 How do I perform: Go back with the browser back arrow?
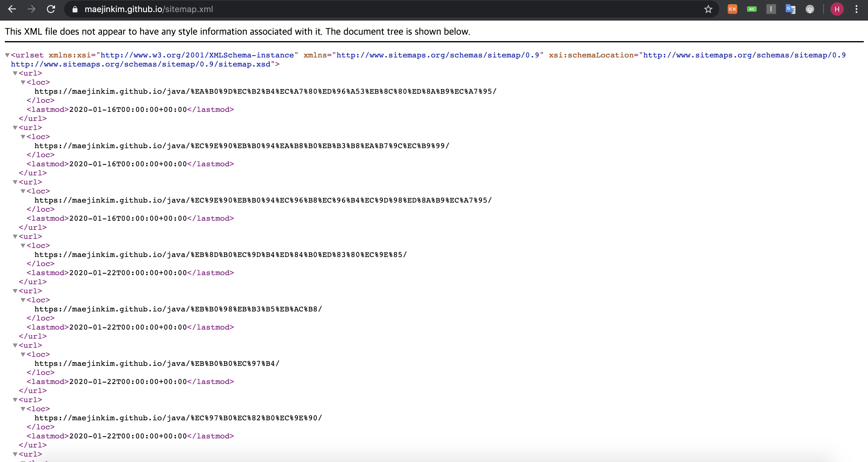(x=12, y=9)
